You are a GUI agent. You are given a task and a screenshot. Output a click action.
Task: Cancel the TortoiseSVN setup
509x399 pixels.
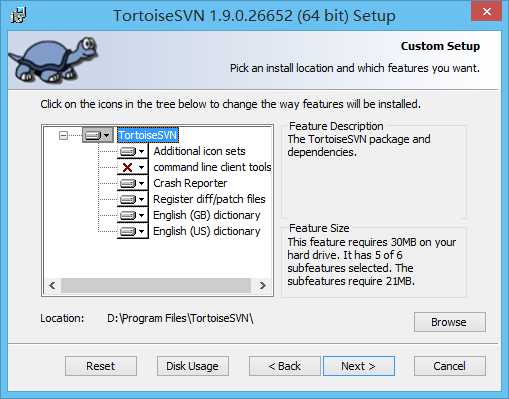[450, 366]
